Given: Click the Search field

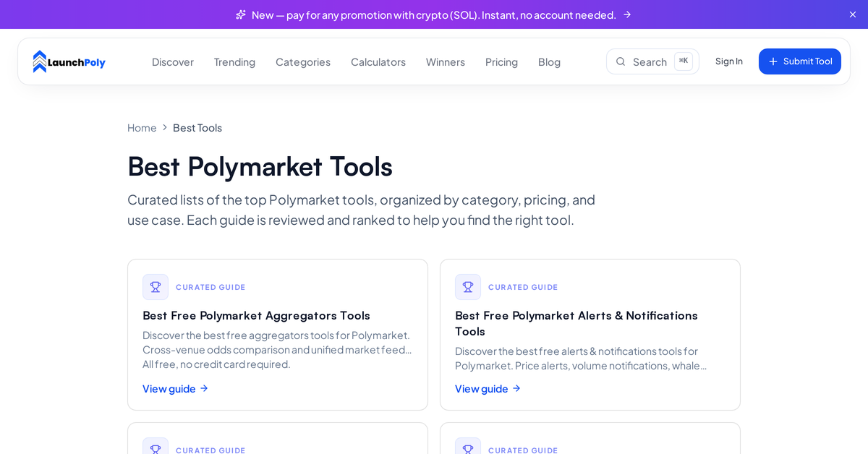Looking at the screenshot, I should click(x=652, y=61).
